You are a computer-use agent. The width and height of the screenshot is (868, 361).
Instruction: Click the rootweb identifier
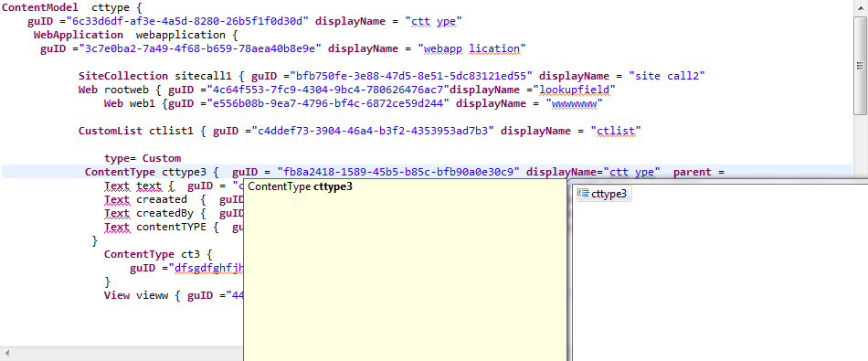point(126,90)
